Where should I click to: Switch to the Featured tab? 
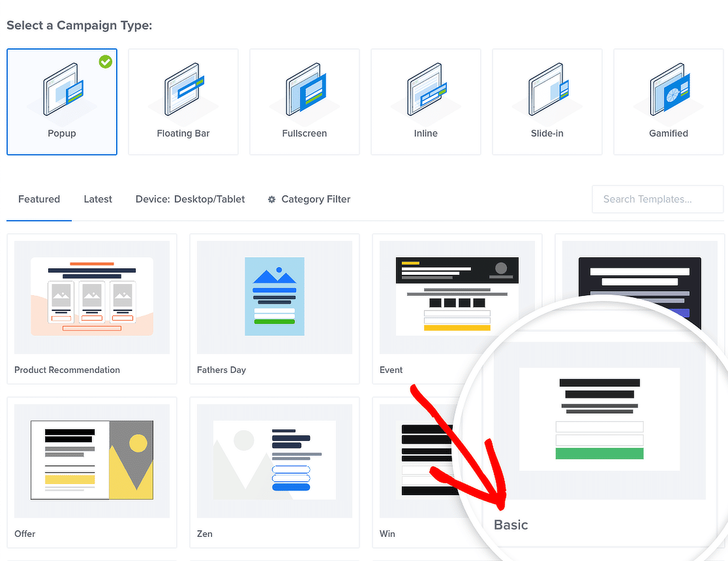click(x=39, y=199)
